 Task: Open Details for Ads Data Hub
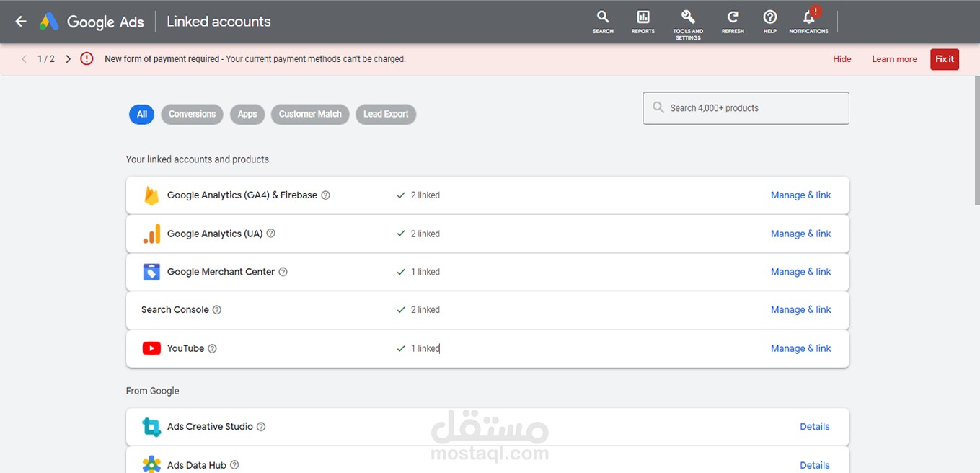[x=815, y=465]
